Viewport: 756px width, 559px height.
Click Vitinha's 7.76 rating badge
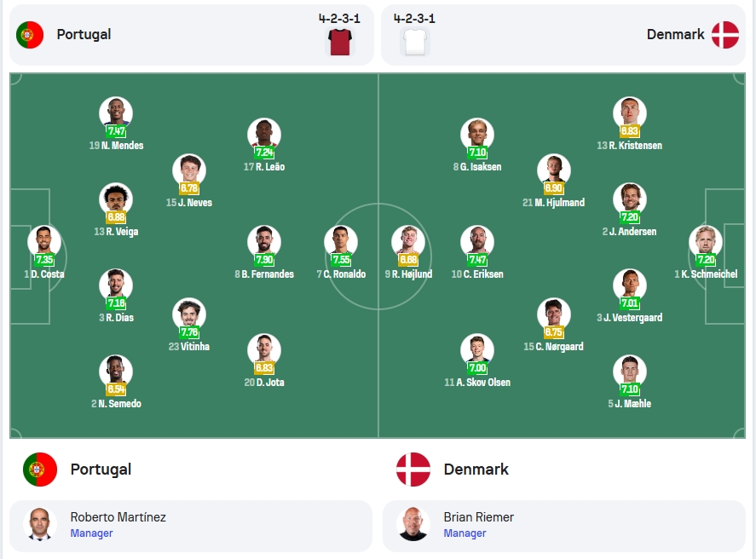[x=189, y=332]
